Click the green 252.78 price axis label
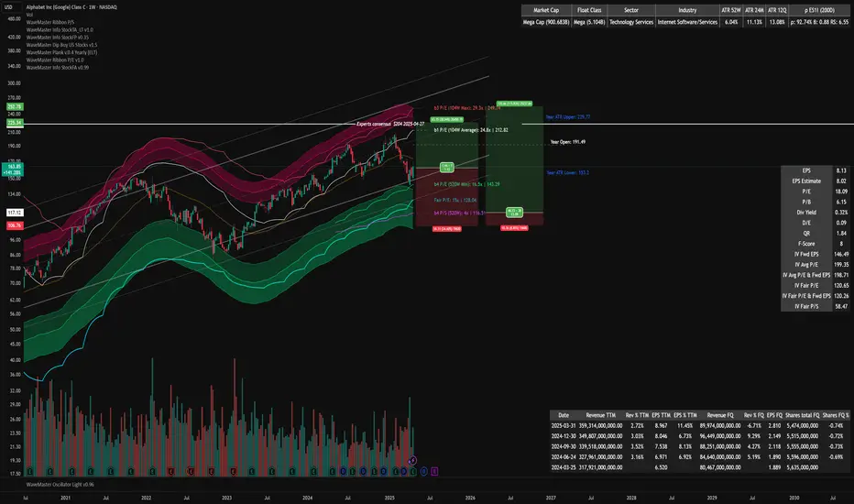 point(14,107)
